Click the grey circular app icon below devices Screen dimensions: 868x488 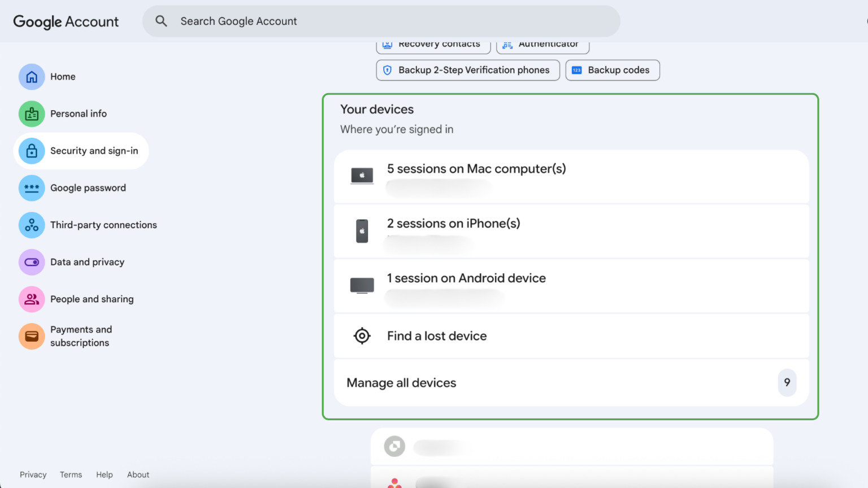click(394, 447)
